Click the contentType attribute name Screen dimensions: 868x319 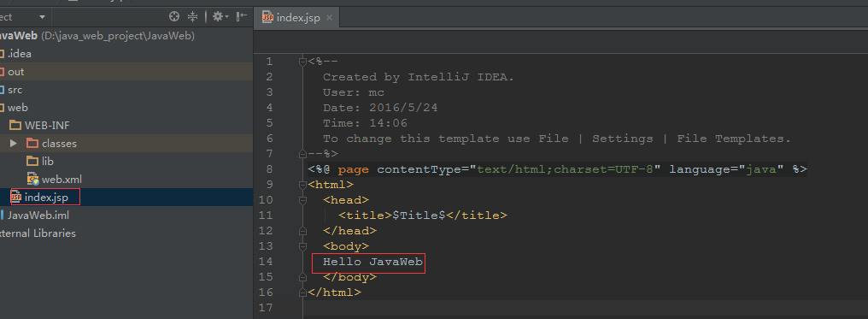[x=419, y=169]
